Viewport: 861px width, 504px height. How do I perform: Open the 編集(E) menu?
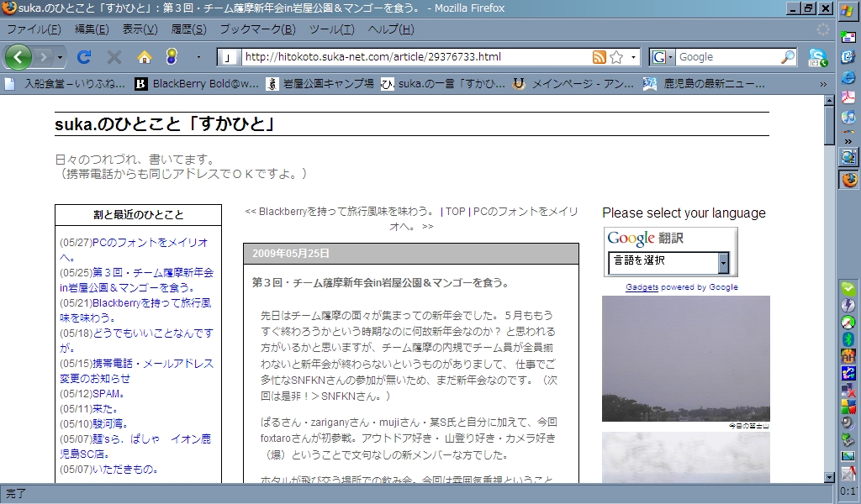tap(92, 29)
